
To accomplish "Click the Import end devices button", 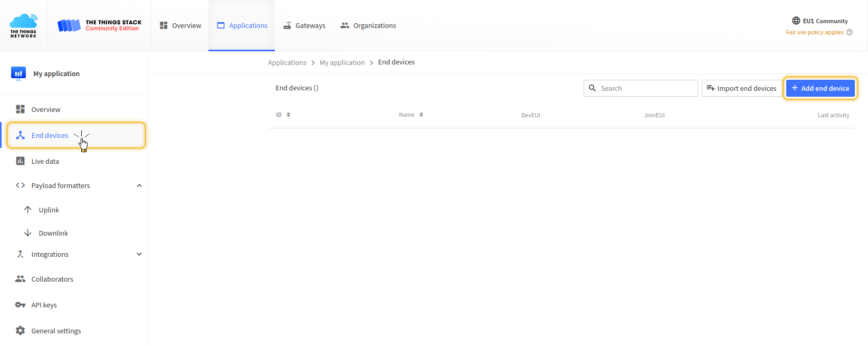I will point(741,88).
